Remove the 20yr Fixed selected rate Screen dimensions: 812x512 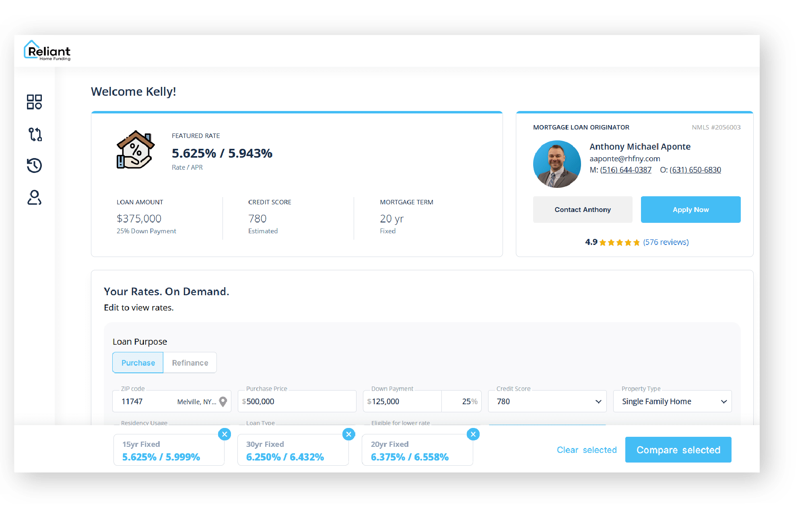click(x=473, y=434)
